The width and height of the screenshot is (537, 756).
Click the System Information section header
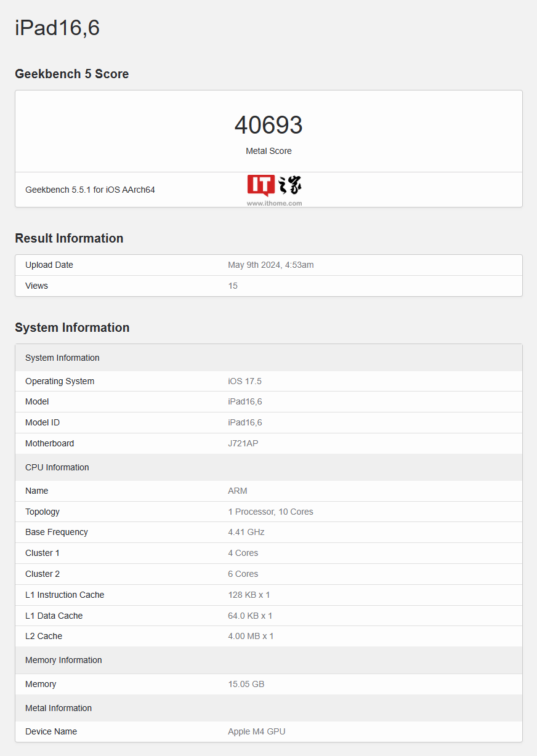[62, 358]
